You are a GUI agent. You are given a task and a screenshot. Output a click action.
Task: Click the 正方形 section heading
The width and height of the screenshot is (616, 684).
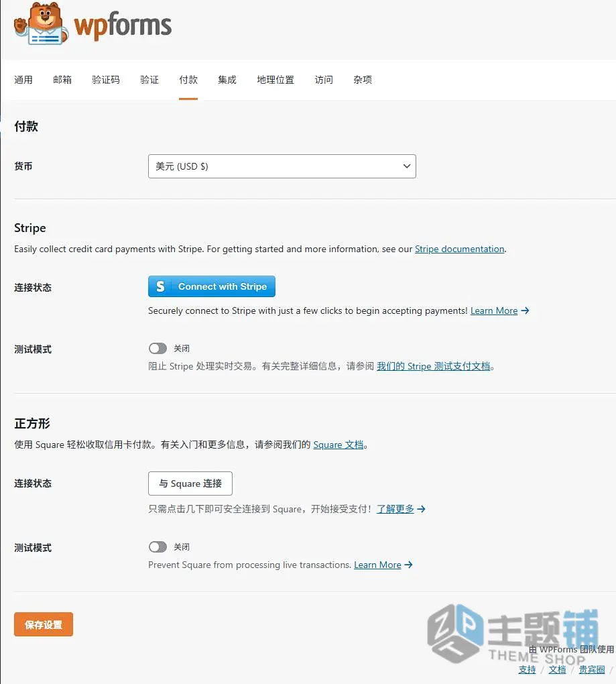(x=32, y=424)
